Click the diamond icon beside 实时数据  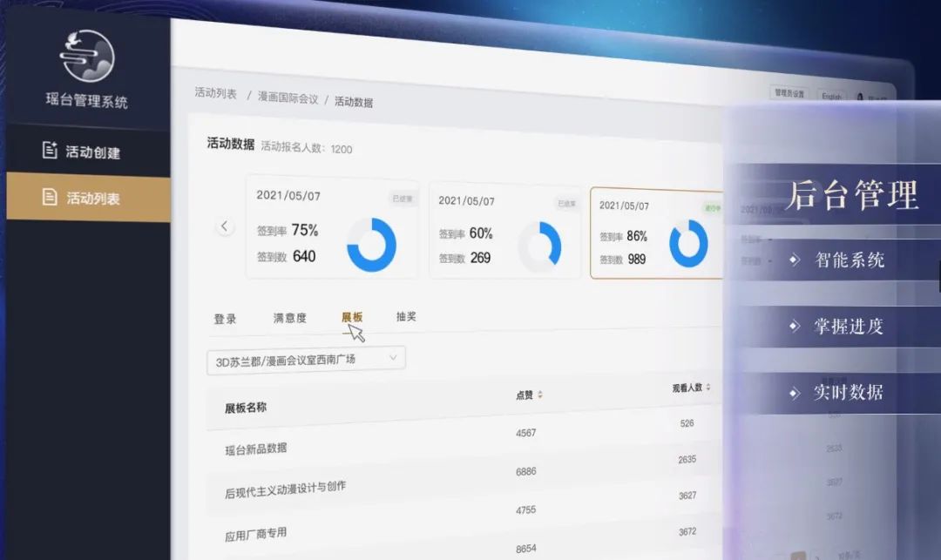pyautogui.click(x=795, y=393)
